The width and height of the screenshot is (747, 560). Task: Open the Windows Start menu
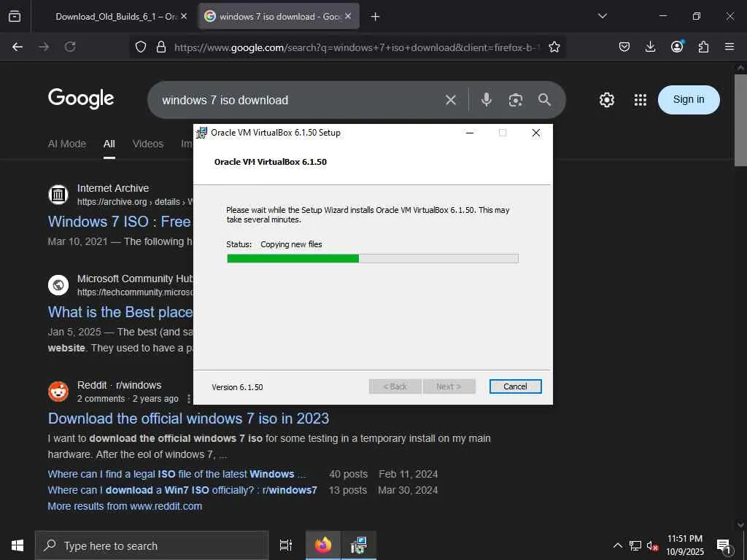18,545
